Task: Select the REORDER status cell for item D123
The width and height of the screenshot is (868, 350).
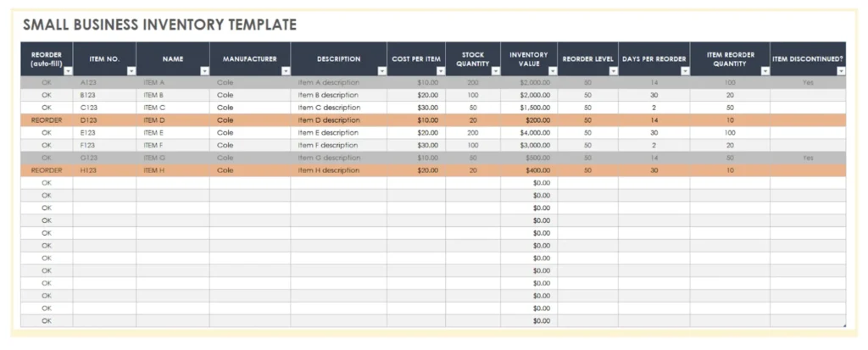Action: pyautogui.click(x=47, y=120)
